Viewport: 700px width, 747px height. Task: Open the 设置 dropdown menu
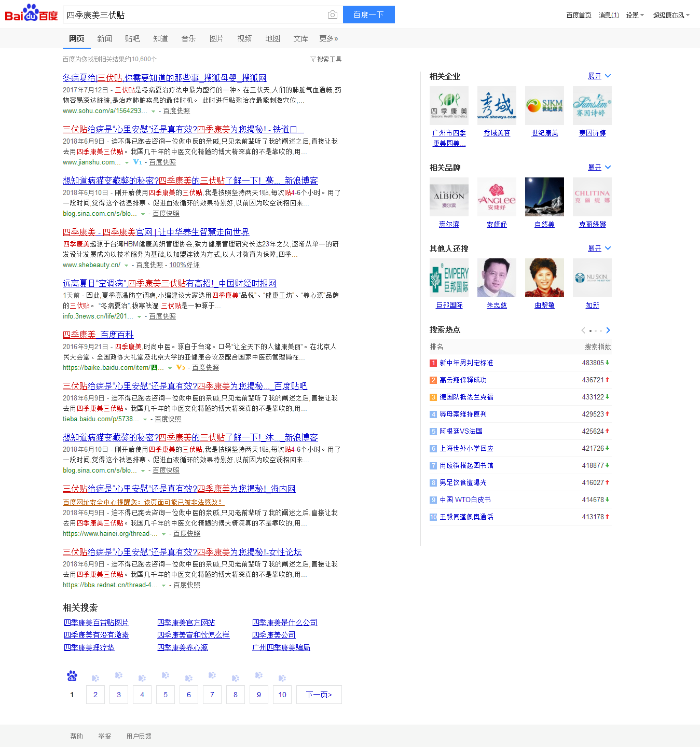[635, 15]
